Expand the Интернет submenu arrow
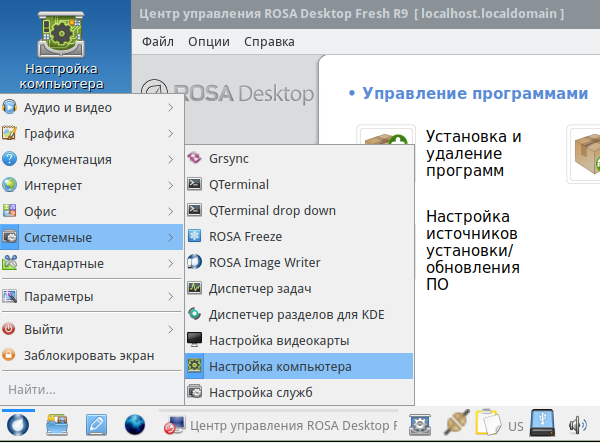Viewport: 600px width, 443px height. pos(171,186)
